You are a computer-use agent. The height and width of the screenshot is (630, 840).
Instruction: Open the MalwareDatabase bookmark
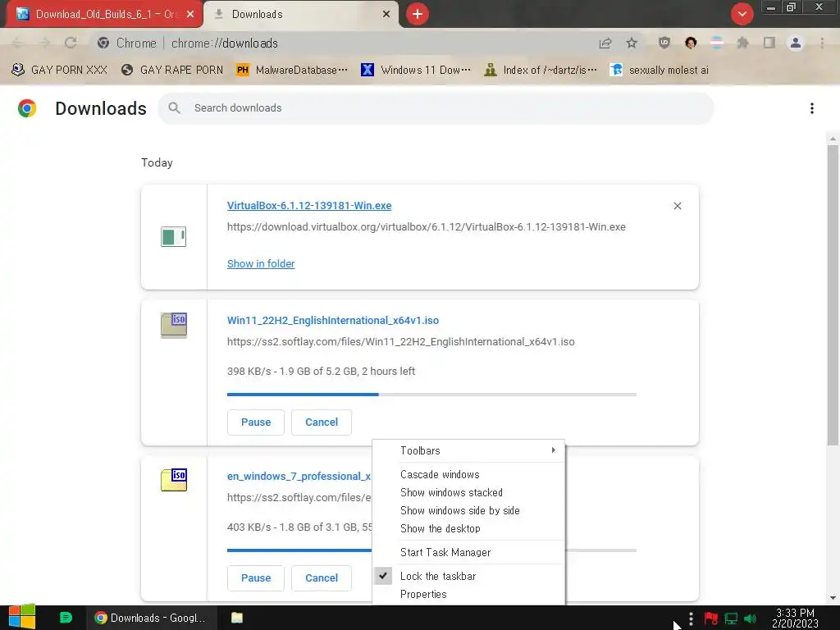(292, 71)
